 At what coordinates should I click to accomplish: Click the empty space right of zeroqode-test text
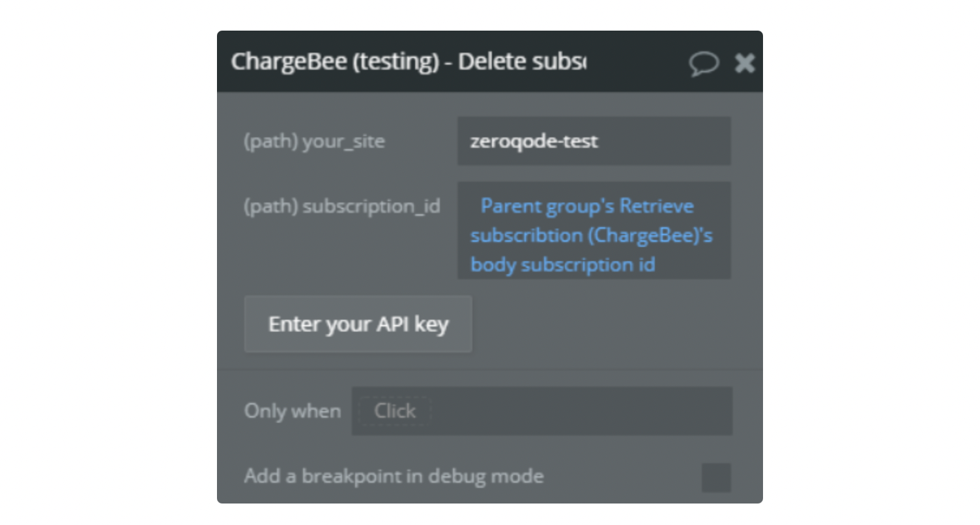click(665, 141)
